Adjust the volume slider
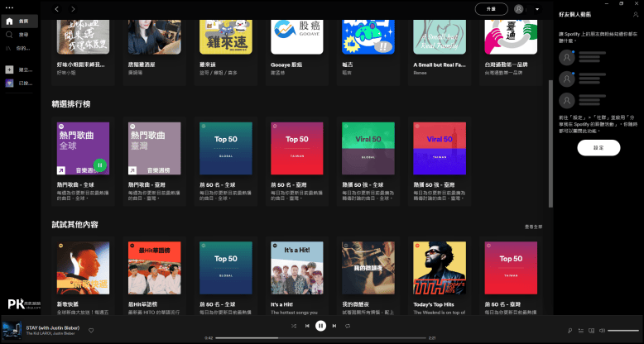 pos(623,331)
